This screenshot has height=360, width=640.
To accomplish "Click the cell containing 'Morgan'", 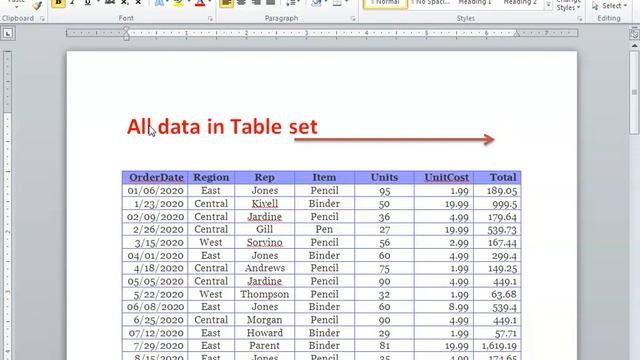I will [264, 320].
